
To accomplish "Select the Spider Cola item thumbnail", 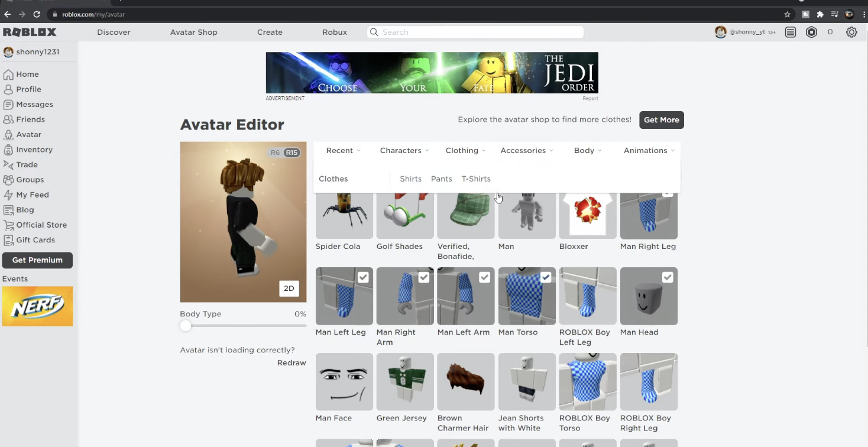I will pyautogui.click(x=344, y=216).
